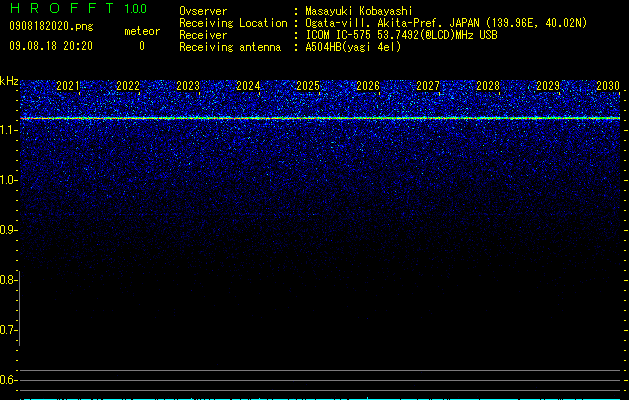Select the 2027 time axis label
Viewport: 629px width, 400px height.
428,86
